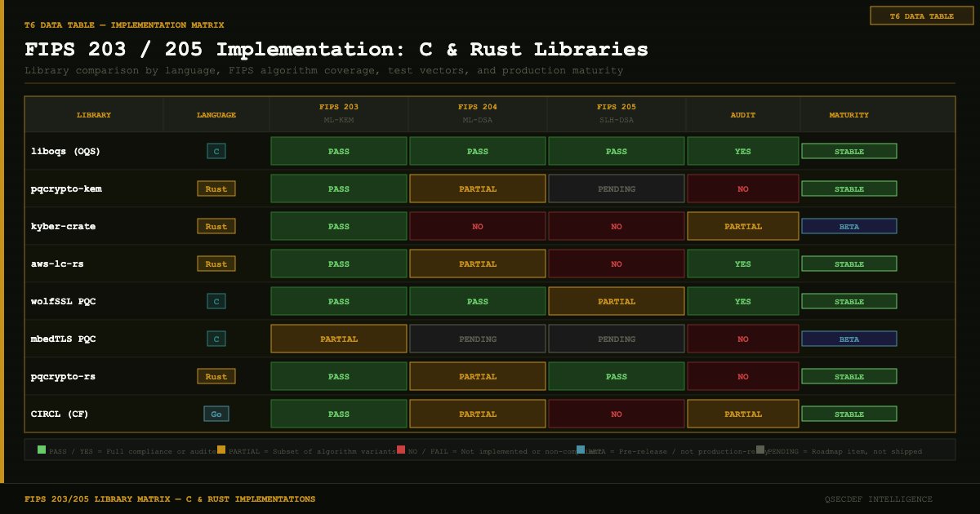Click the kyber-crate library name
The image size is (980, 514).
coord(63,226)
